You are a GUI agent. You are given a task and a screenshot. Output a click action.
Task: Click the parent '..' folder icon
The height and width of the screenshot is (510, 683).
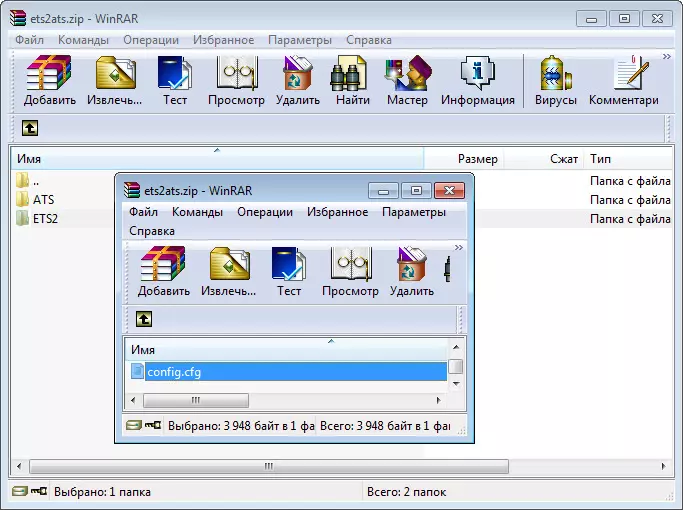pos(22,180)
